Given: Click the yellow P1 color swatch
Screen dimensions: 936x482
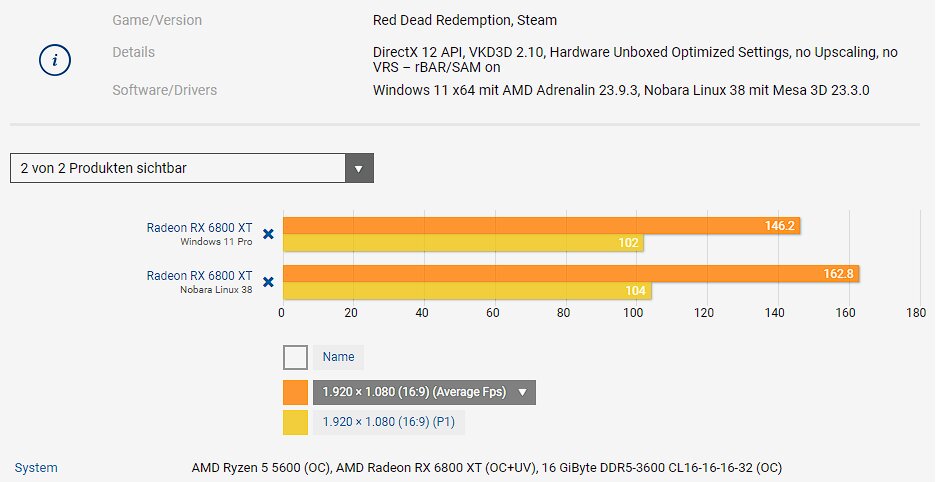Looking at the screenshot, I should pos(295,422).
